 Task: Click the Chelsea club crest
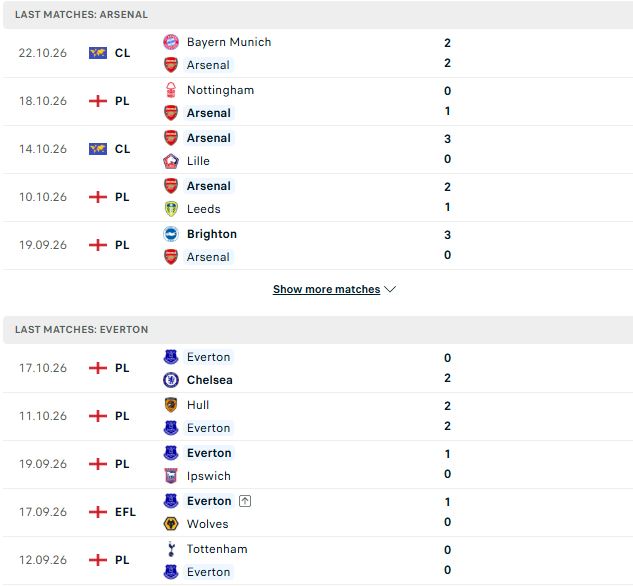(x=171, y=380)
